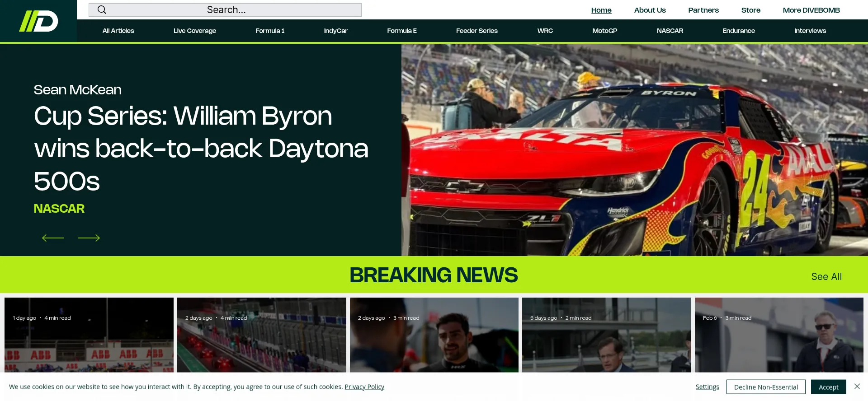The image size is (868, 401).
Task: Open the Endurance section
Action: point(738,31)
